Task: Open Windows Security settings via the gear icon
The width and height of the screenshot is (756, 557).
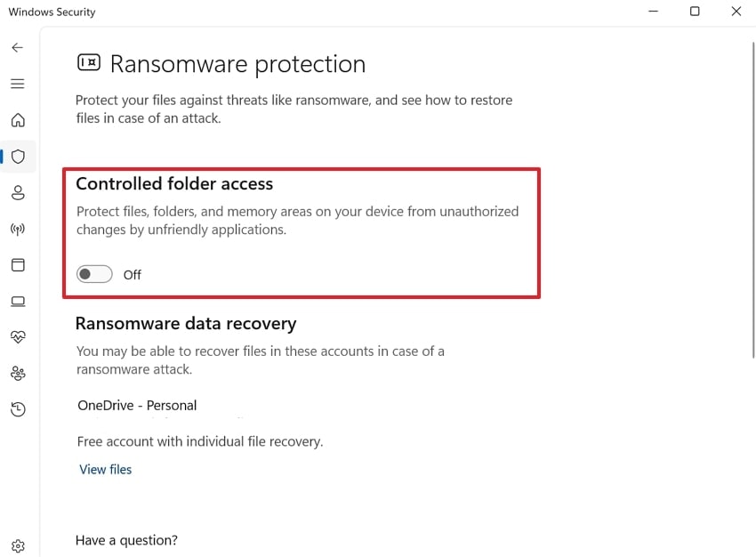Action: (x=18, y=545)
